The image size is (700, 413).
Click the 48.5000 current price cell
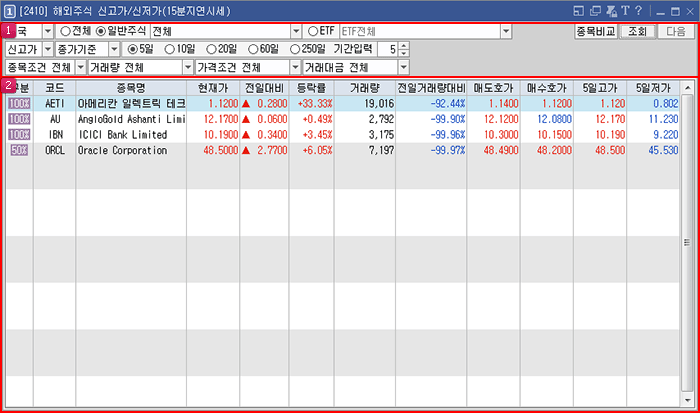(213, 150)
